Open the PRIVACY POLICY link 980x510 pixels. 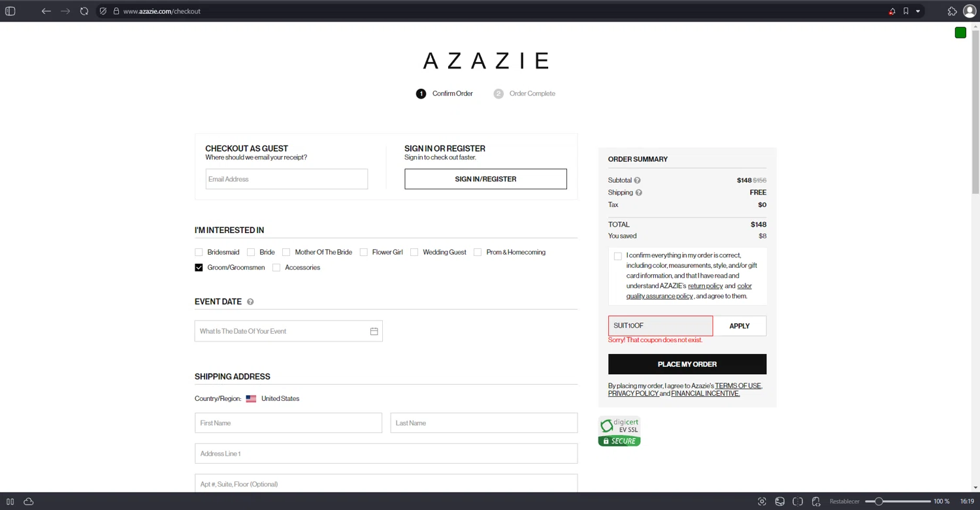[x=633, y=394]
